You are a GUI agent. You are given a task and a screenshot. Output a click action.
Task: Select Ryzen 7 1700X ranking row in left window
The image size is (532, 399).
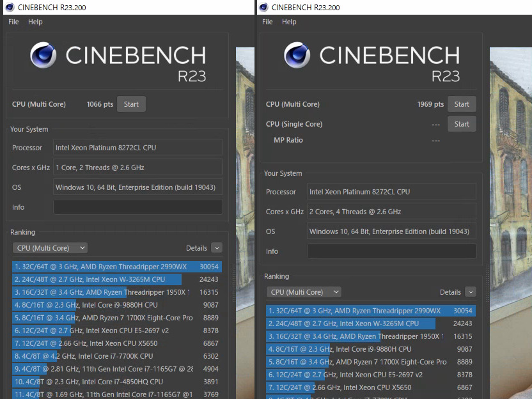117,318
